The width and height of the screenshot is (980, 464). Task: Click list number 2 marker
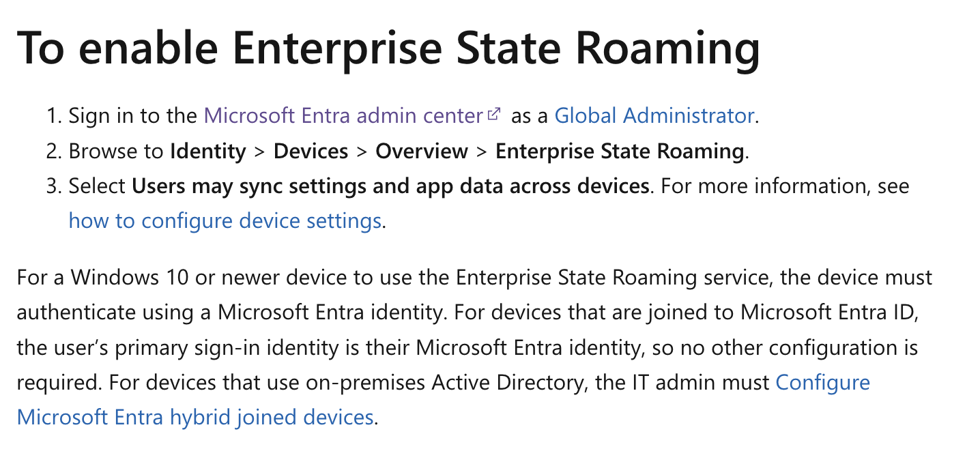pos(54,151)
